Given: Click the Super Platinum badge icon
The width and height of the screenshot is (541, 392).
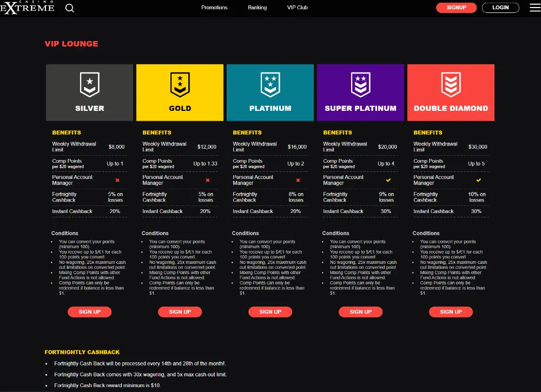Looking at the screenshot, I should (x=360, y=84).
